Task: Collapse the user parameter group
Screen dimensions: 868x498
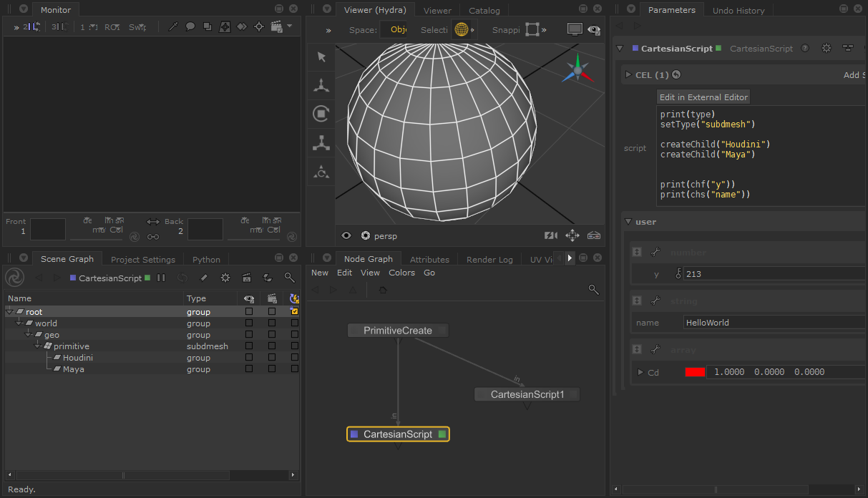Action: [628, 222]
